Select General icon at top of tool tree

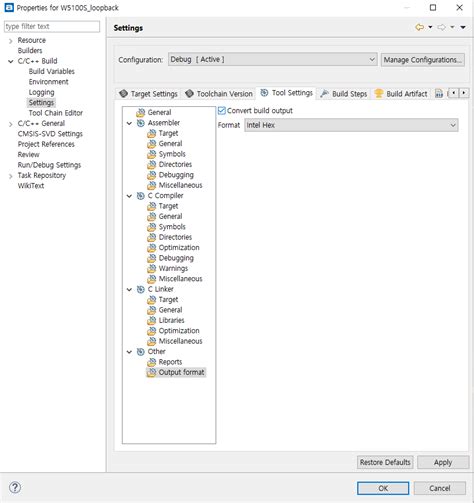tap(141, 113)
